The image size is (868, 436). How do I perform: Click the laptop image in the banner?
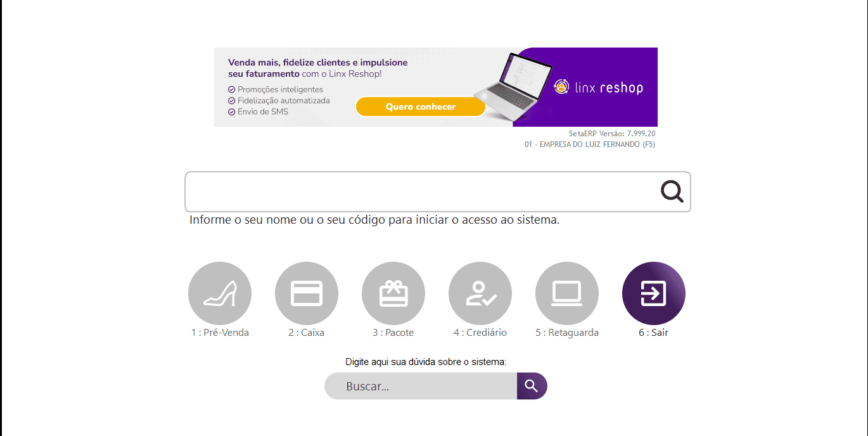pyautogui.click(x=513, y=86)
